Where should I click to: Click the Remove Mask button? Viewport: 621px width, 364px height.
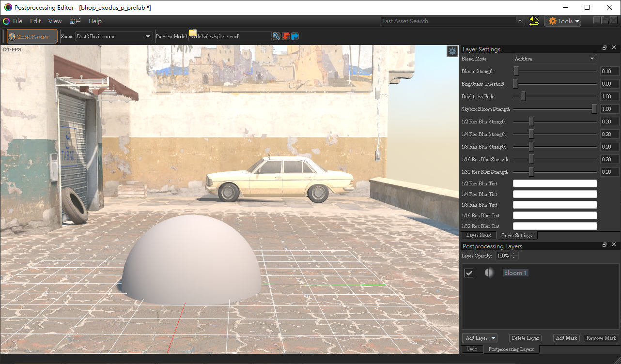(x=601, y=338)
